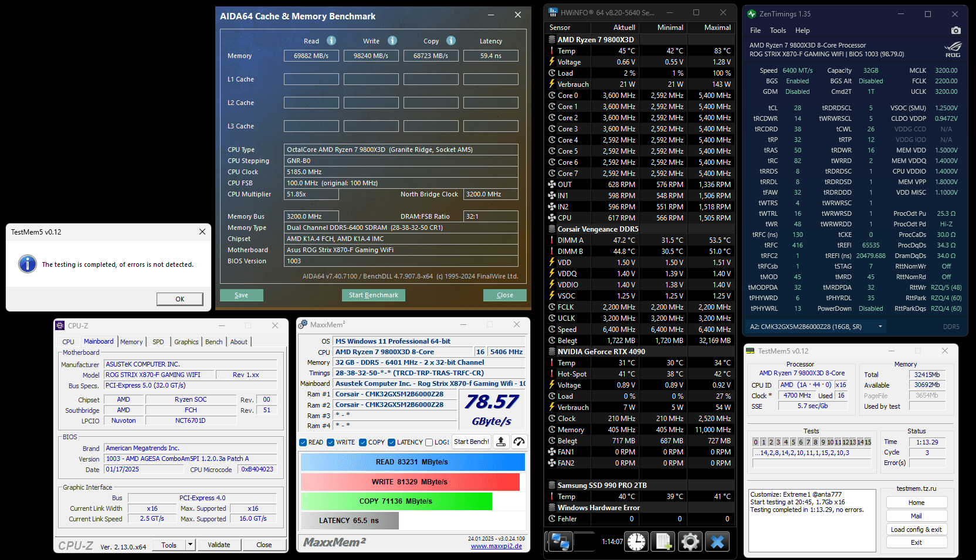
Task: Click the info icon beside Copy in AIDA64
Action: (451, 40)
